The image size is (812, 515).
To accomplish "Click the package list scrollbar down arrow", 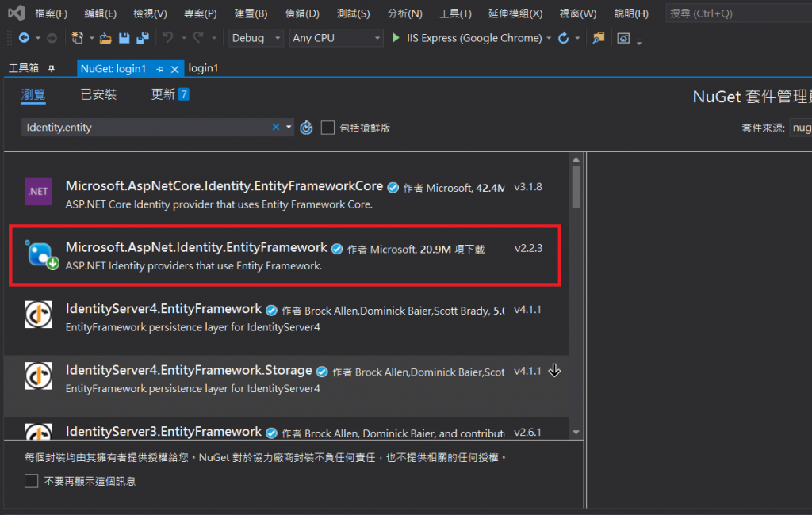I will [576, 432].
